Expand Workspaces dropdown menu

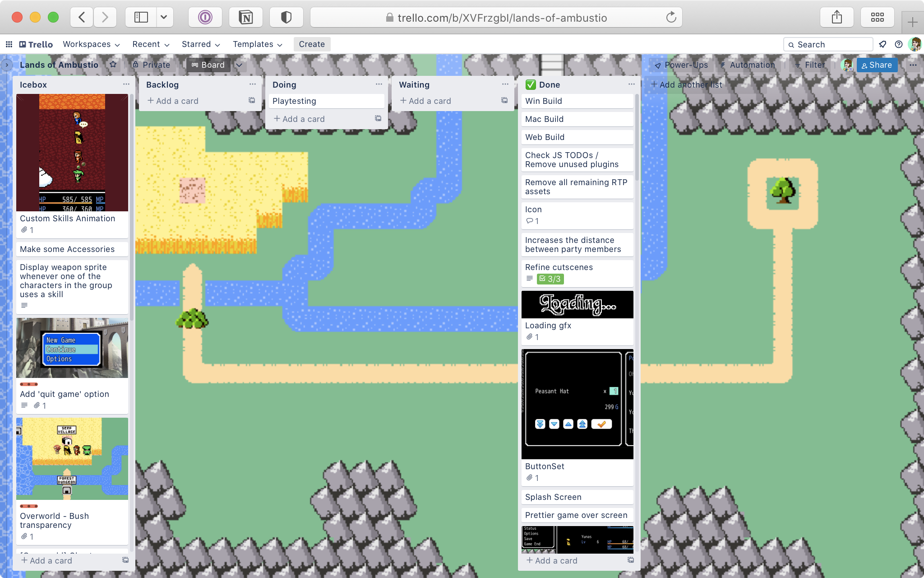coord(90,44)
